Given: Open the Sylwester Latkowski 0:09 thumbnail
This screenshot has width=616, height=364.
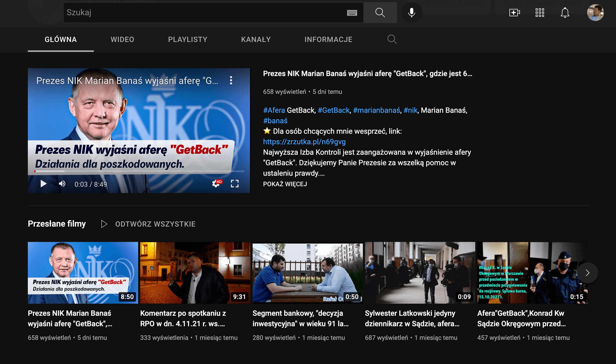Looking at the screenshot, I should click(x=420, y=272).
